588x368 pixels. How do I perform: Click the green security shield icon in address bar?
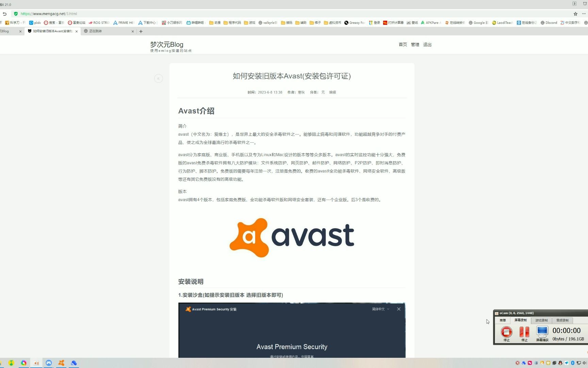click(16, 14)
